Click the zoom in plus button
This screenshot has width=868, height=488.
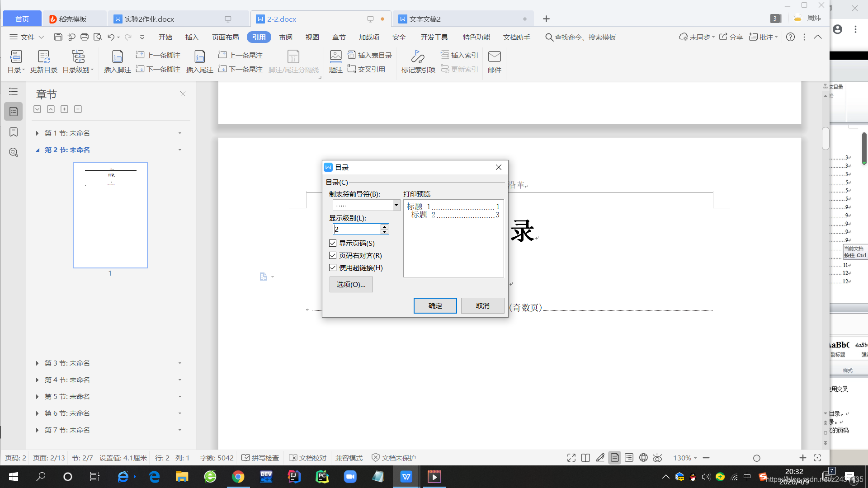pos(803,458)
